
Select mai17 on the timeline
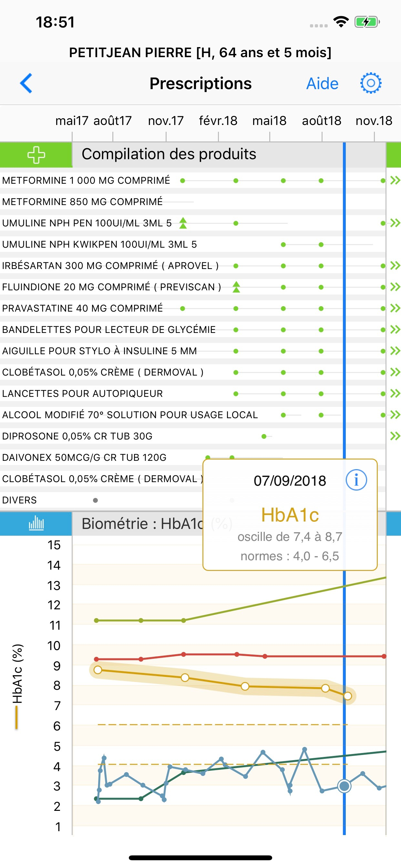[x=72, y=121]
